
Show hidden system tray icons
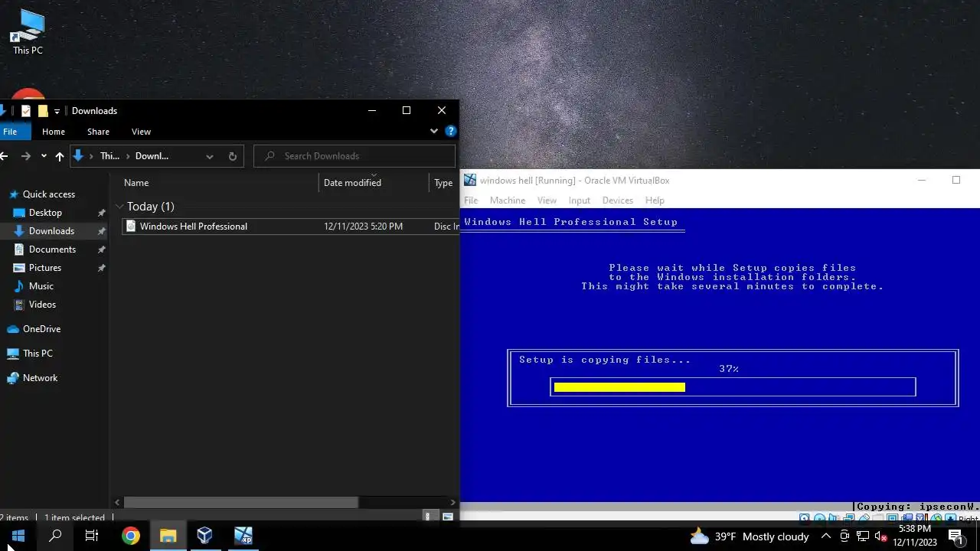(x=826, y=536)
